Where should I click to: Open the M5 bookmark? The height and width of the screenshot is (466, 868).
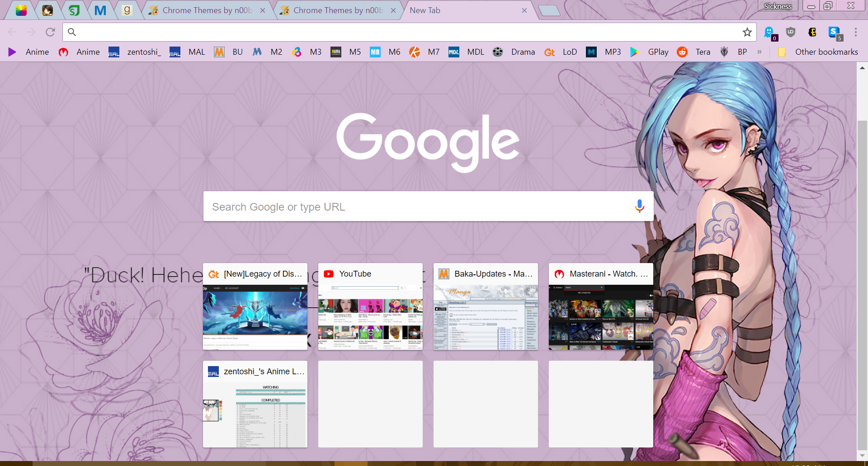346,52
